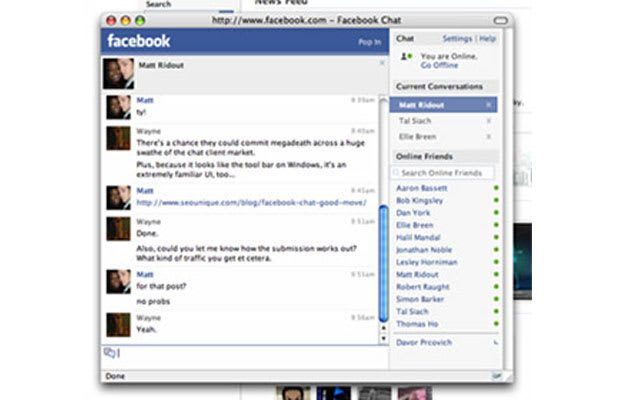Close the Matt Ridout conversation header
Screen dimensions: 620x400
[x=382, y=63]
